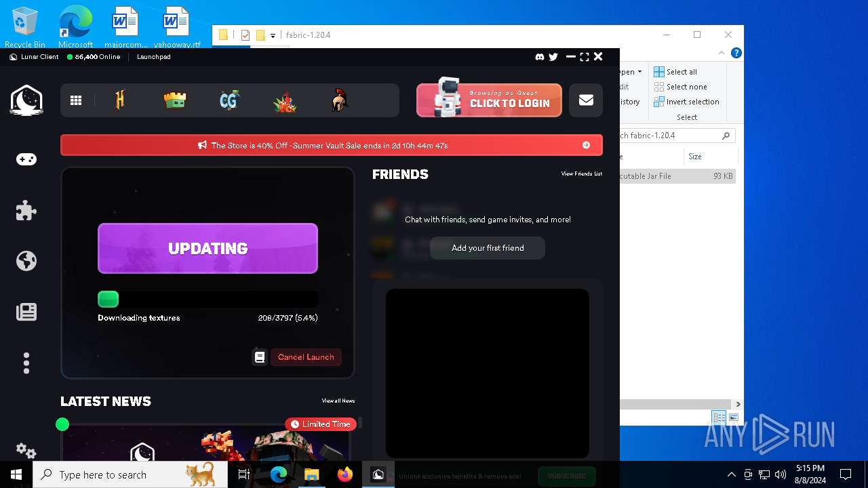This screenshot has width=868, height=488.
Task: Open Lunar Client home via moon logo
Action: coord(26,100)
